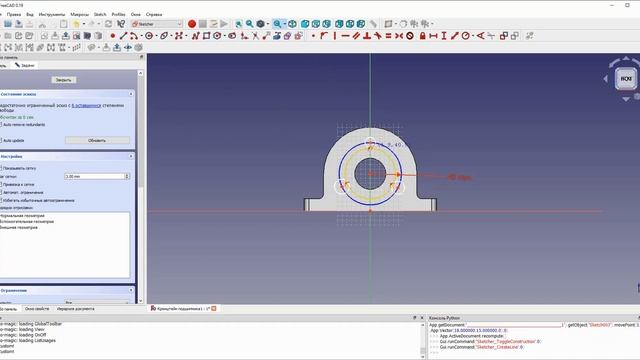Apply the Vertical Distance constraint
Screen dimensions: 640x360
444,36
